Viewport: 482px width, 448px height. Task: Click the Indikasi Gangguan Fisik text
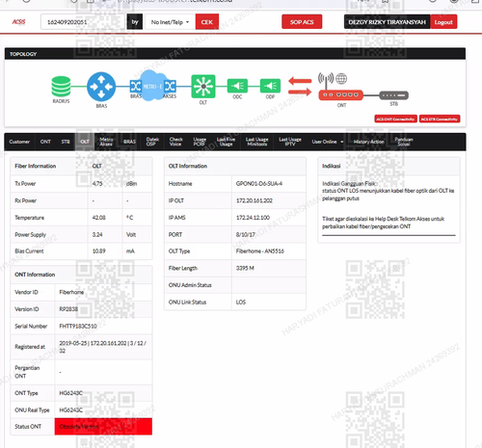pos(349,184)
